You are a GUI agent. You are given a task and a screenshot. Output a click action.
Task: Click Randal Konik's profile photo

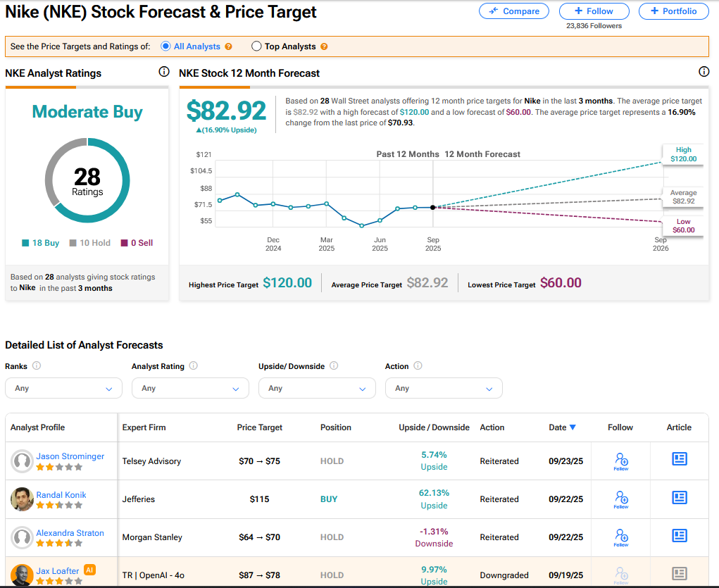(22, 499)
